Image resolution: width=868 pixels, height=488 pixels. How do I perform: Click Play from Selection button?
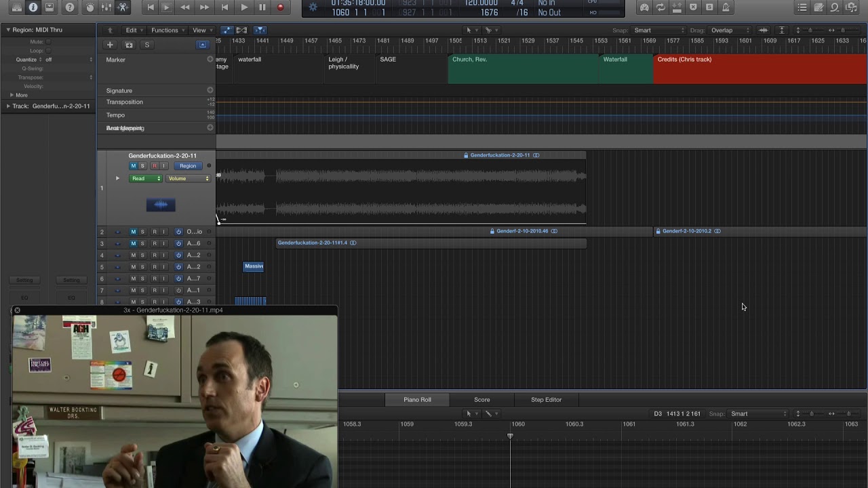coord(167,7)
